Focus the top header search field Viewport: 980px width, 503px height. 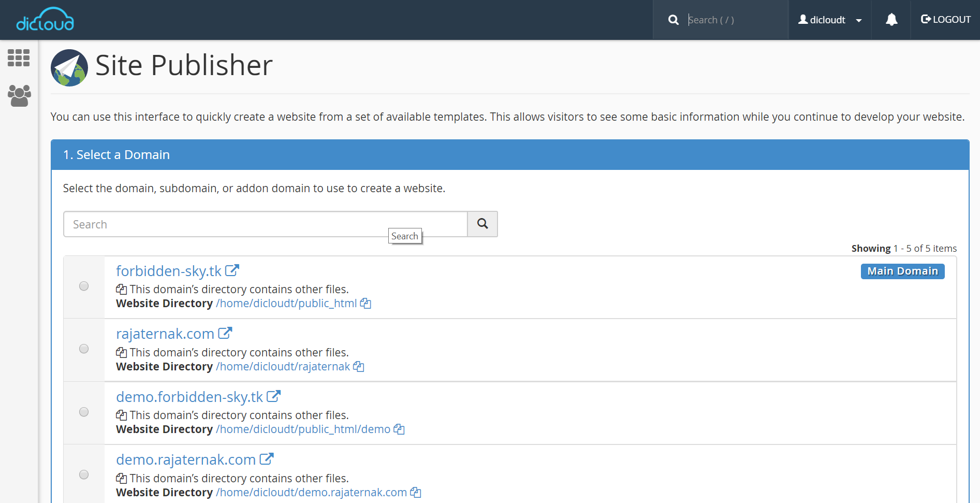click(734, 20)
